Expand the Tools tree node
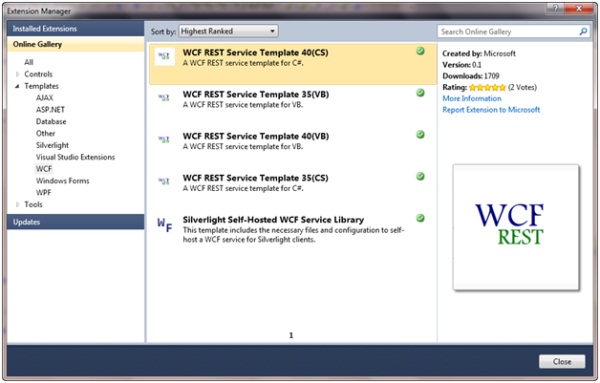Screen dimensions: 600x383 [18, 204]
